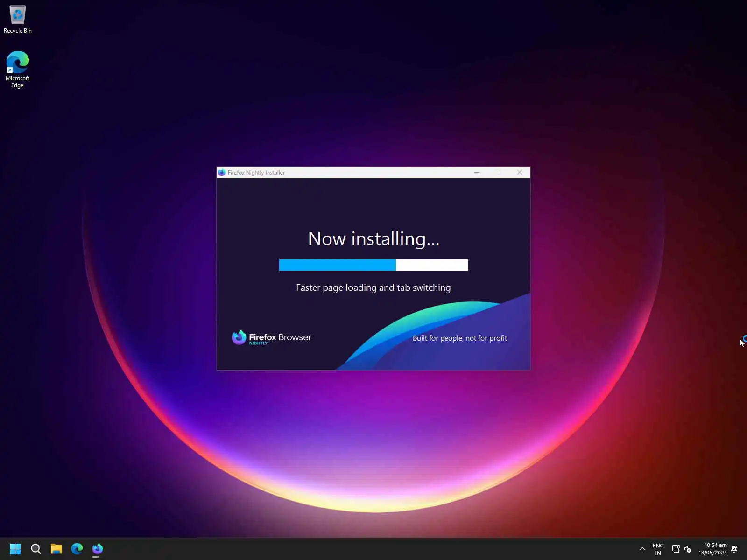The width and height of the screenshot is (747, 560).
Task: Select Firefox Nightly Installer taskbar icon
Action: (98, 549)
